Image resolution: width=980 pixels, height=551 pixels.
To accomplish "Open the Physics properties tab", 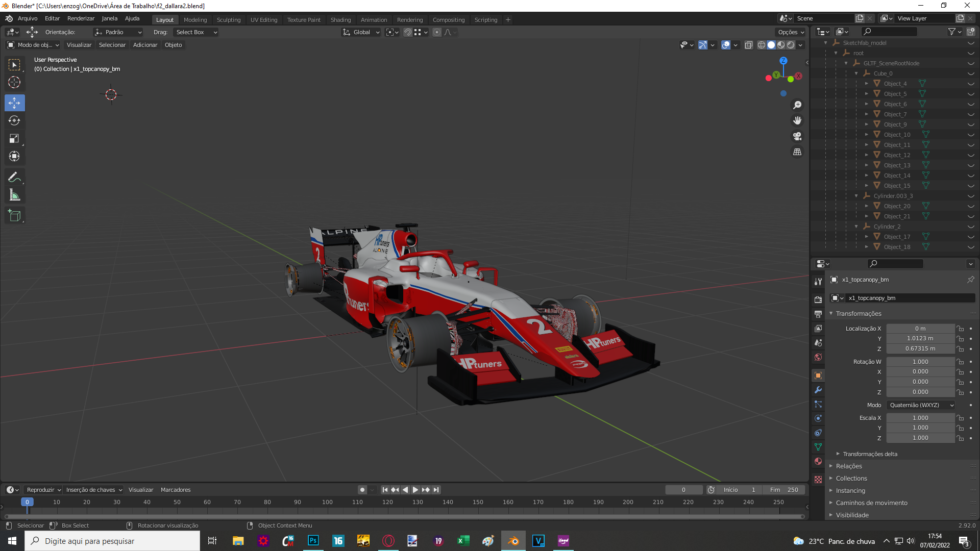I will (818, 418).
